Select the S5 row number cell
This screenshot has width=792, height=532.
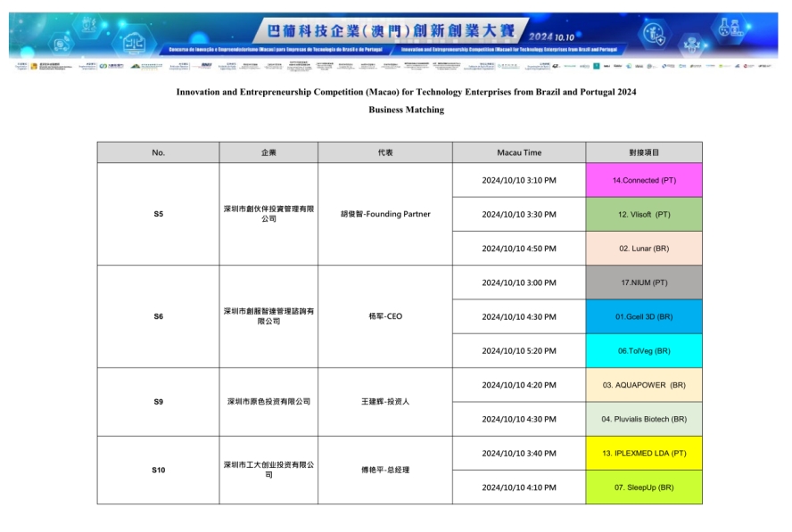pyautogui.click(x=158, y=214)
